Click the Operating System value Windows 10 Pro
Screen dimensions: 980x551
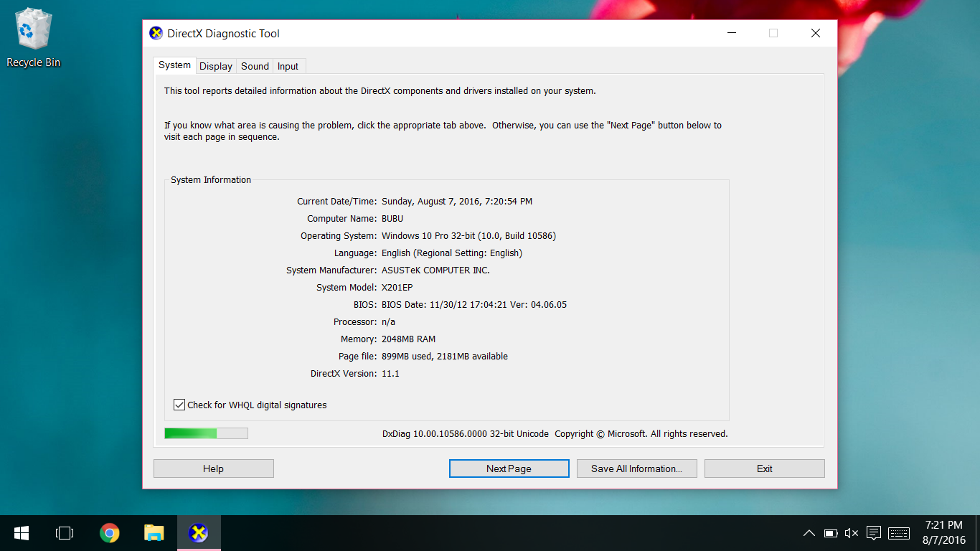pyautogui.click(x=468, y=236)
